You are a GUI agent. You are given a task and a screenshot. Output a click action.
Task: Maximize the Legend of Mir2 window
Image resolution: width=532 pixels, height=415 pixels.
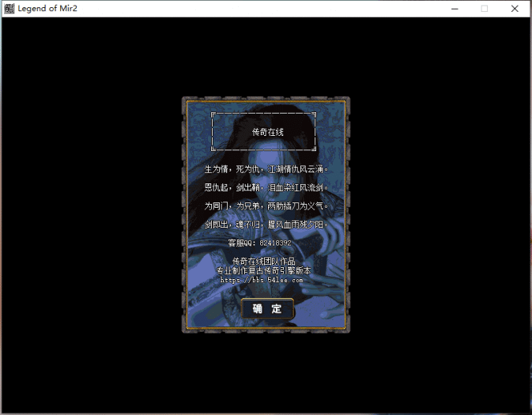[x=485, y=9]
